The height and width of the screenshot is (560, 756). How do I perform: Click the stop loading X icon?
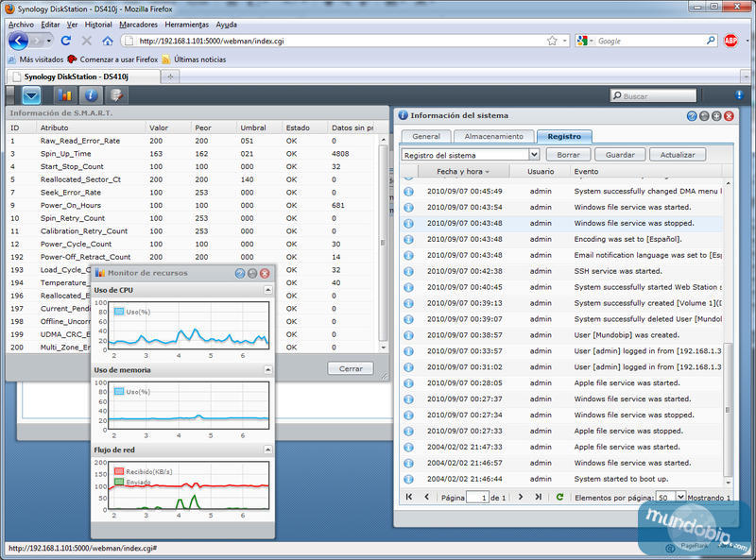pos(87,41)
